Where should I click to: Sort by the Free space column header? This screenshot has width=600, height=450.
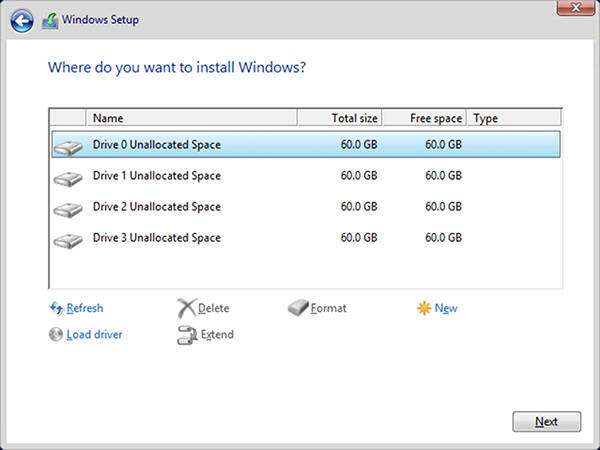(x=424, y=117)
